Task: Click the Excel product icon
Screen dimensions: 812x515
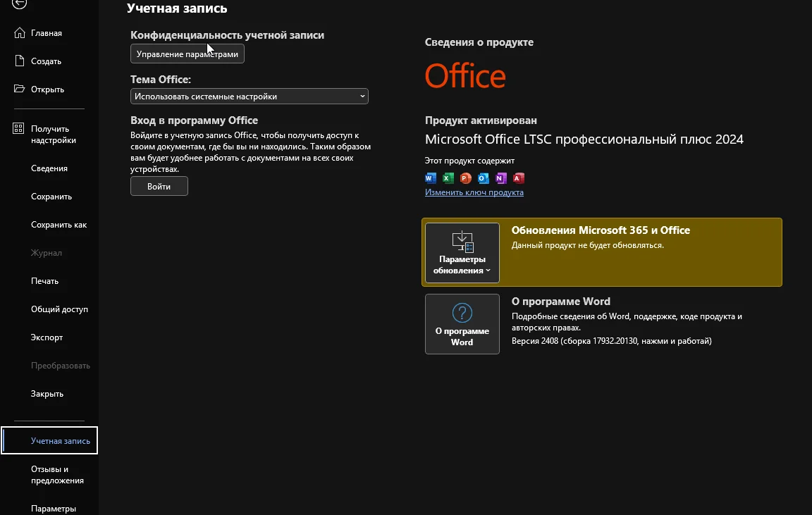Action: (x=448, y=178)
